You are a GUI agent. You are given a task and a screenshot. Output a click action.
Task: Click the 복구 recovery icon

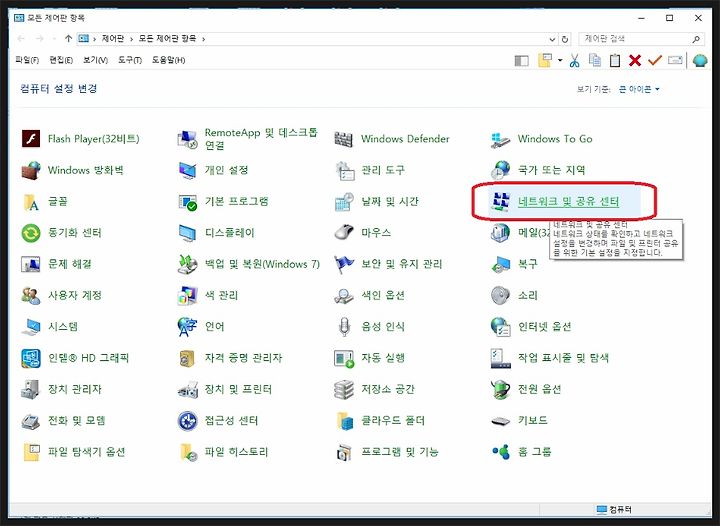tap(501, 264)
